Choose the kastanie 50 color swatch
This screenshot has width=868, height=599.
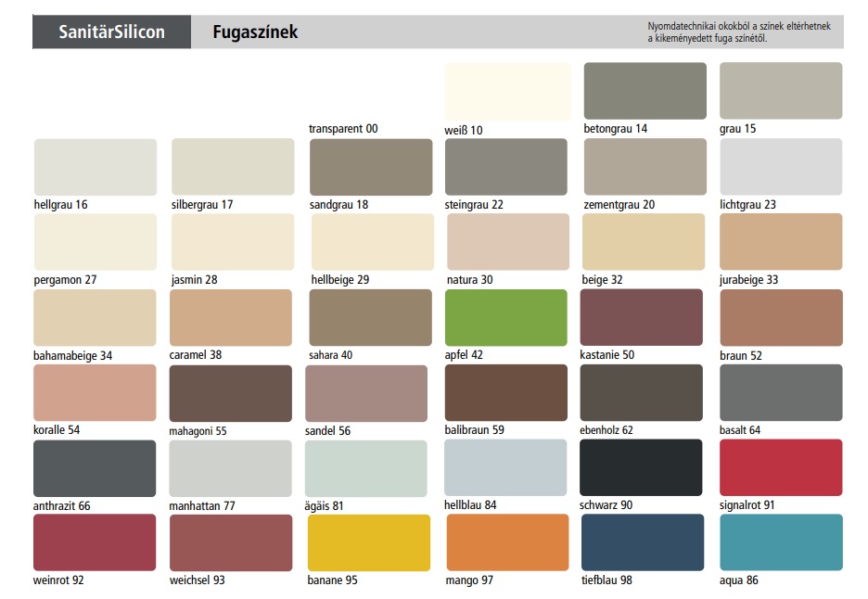[641, 317]
